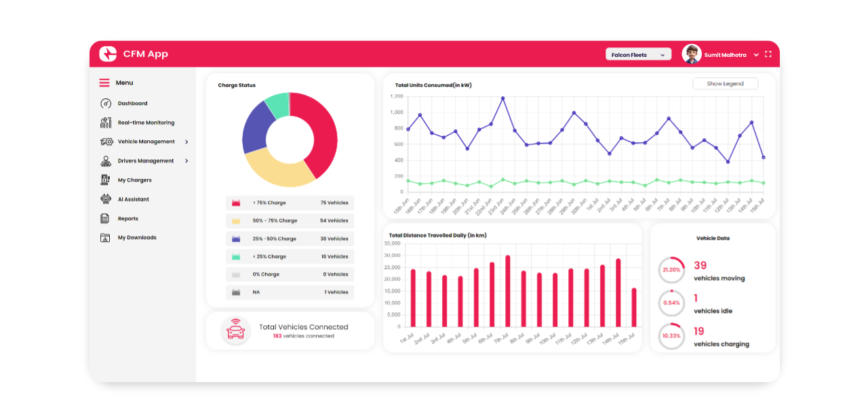The width and height of the screenshot is (868, 420).
Task: Click the Show Legend button
Action: click(x=725, y=84)
